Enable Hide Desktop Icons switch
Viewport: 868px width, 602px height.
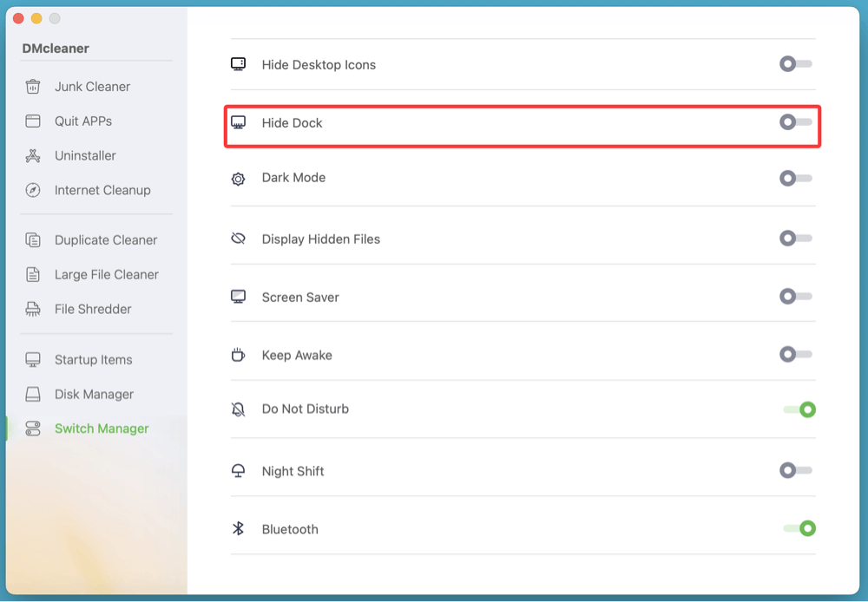795,64
